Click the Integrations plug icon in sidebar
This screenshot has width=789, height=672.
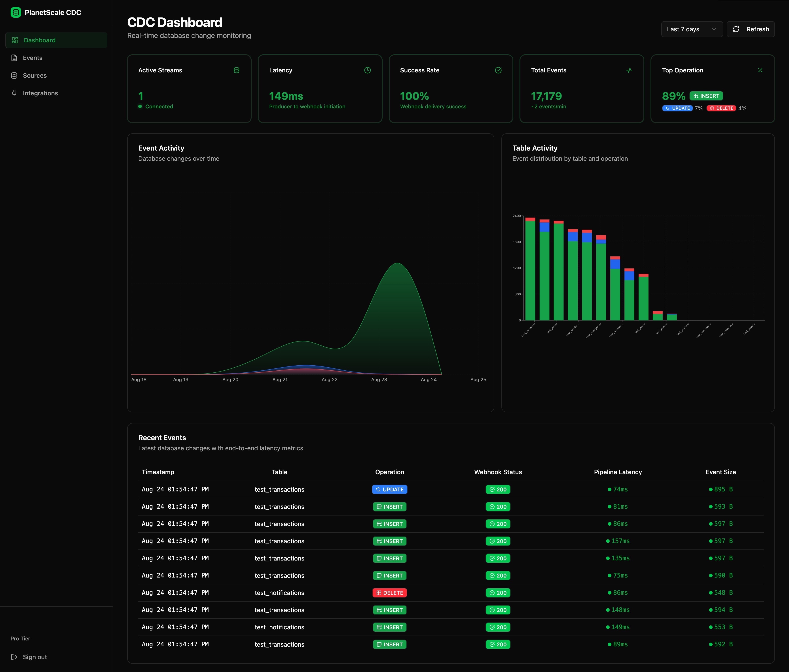[15, 93]
